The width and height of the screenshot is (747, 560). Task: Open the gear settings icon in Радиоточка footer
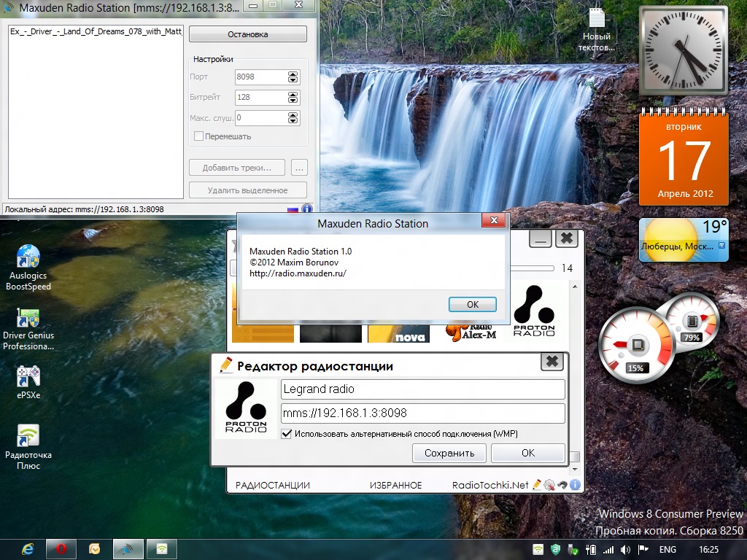point(549,485)
